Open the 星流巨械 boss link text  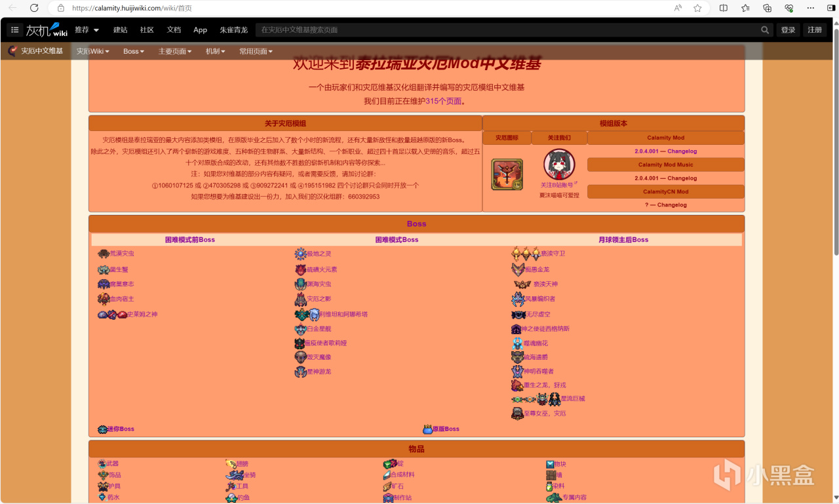point(573,398)
